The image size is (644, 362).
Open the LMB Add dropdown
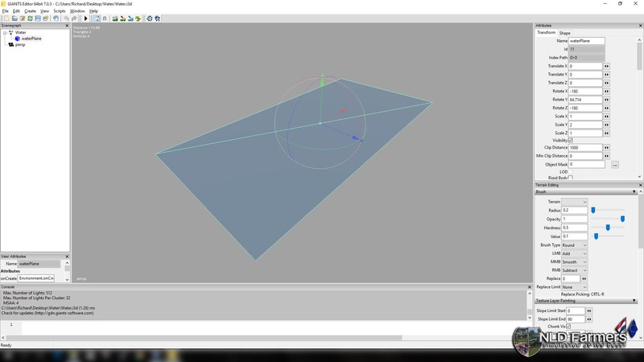tap(574, 253)
